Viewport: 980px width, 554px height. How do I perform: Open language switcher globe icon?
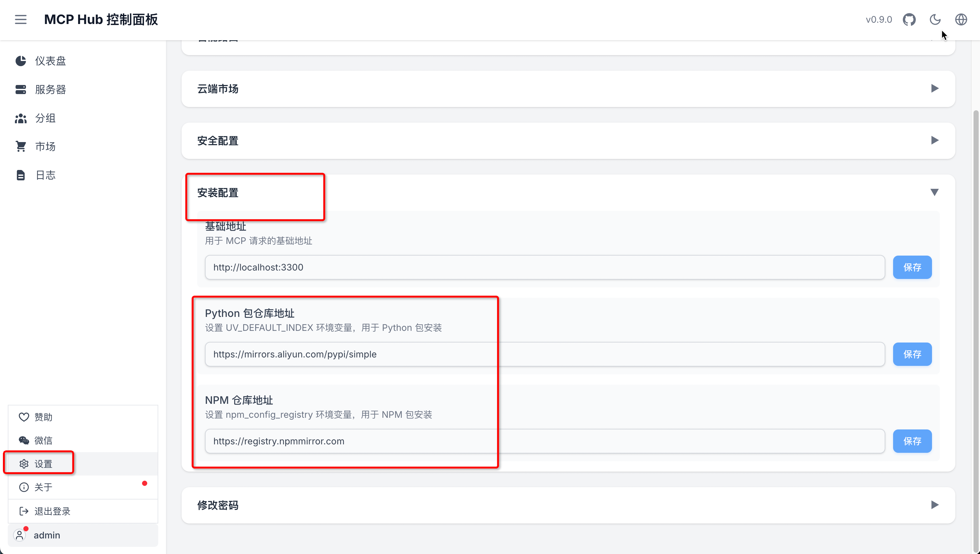coord(961,19)
